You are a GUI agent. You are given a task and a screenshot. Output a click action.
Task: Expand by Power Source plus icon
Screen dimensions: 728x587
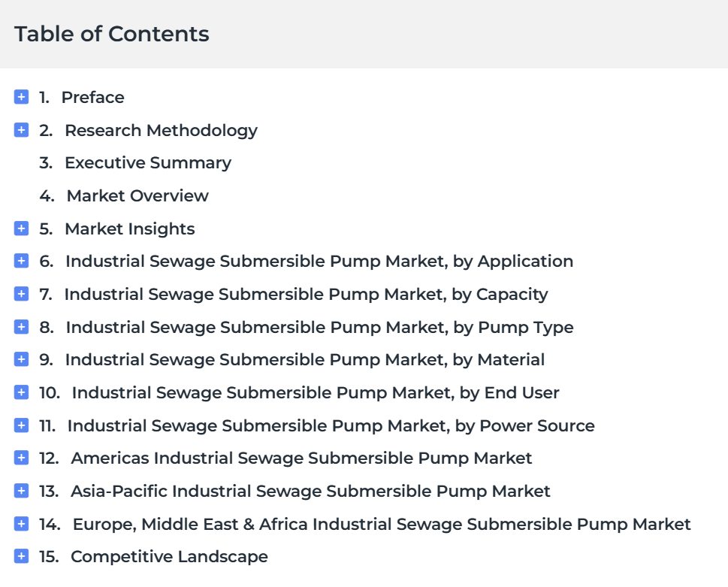[21, 425]
